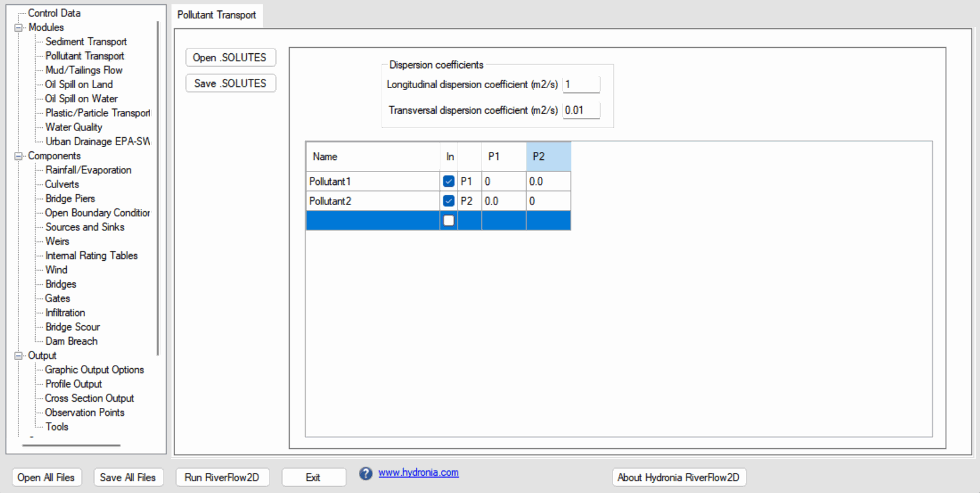
Task: Select Water Quality module in tree
Action: pos(73,127)
